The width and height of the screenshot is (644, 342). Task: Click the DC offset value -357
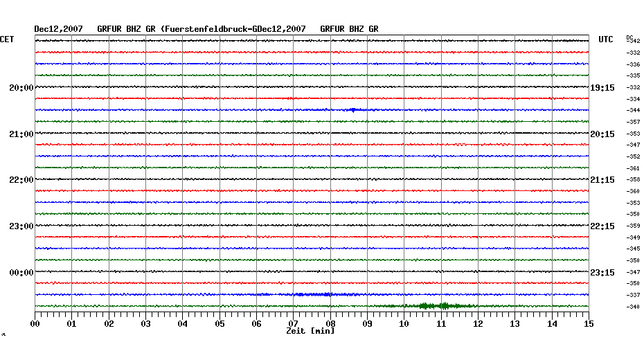pyautogui.click(x=634, y=123)
